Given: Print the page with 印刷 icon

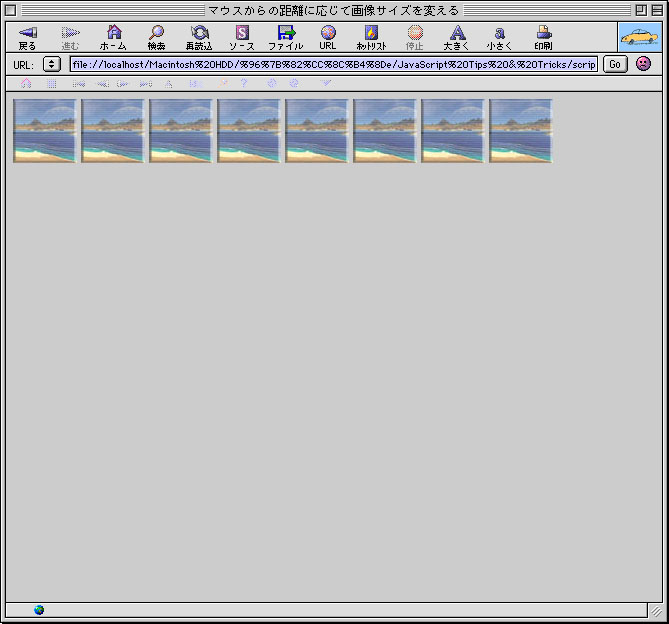Looking at the screenshot, I should point(544,38).
